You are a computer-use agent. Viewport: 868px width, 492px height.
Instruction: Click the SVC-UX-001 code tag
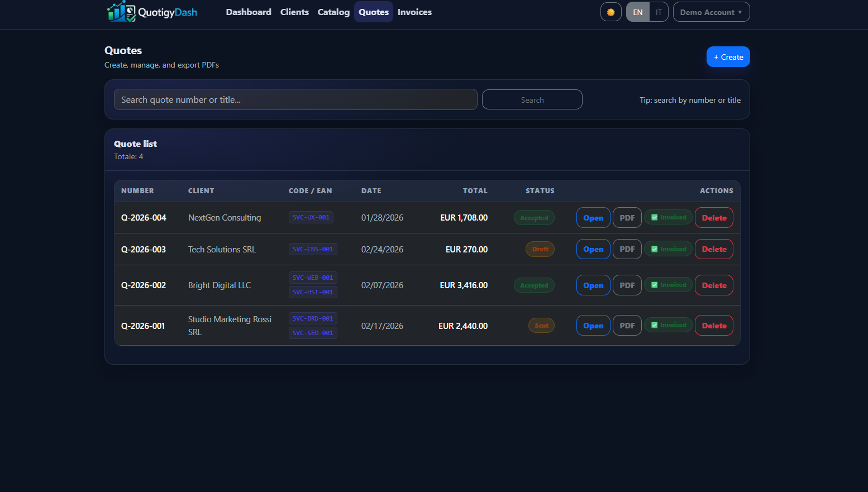coord(311,217)
